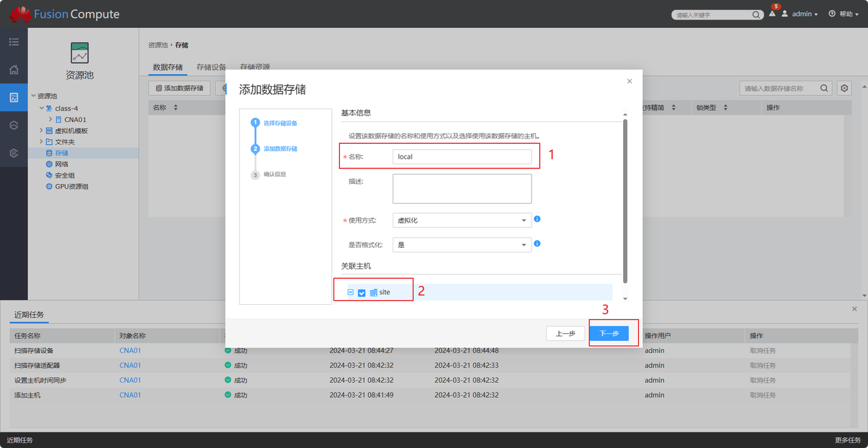Open the 是否格式化 dropdown
Viewport: 868px width, 448px height.
[x=462, y=245]
